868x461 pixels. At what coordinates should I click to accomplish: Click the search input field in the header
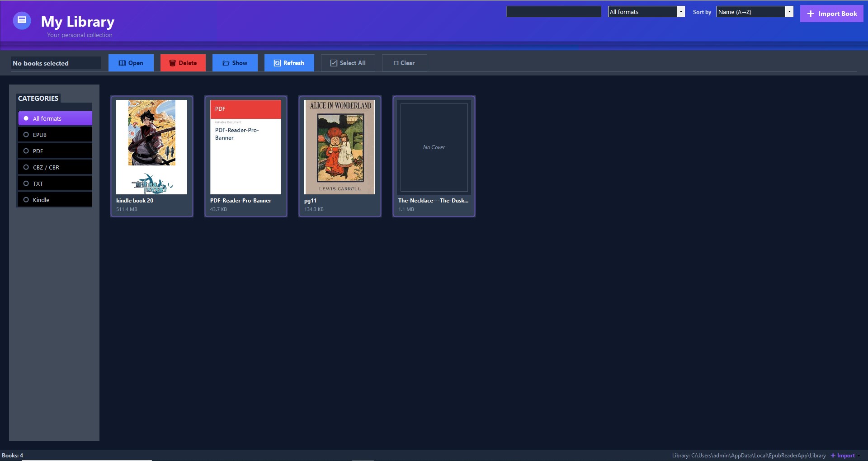pyautogui.click(x=554, y=11)
